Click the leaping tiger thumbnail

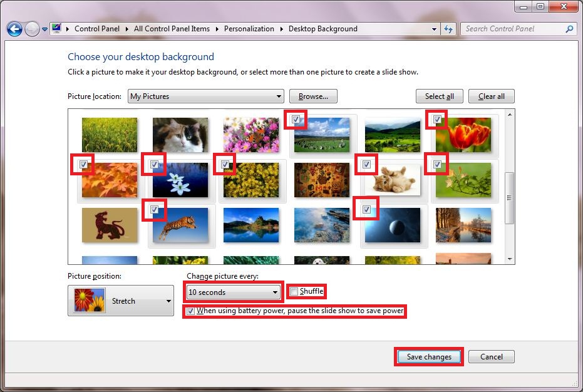click(180, 225)
